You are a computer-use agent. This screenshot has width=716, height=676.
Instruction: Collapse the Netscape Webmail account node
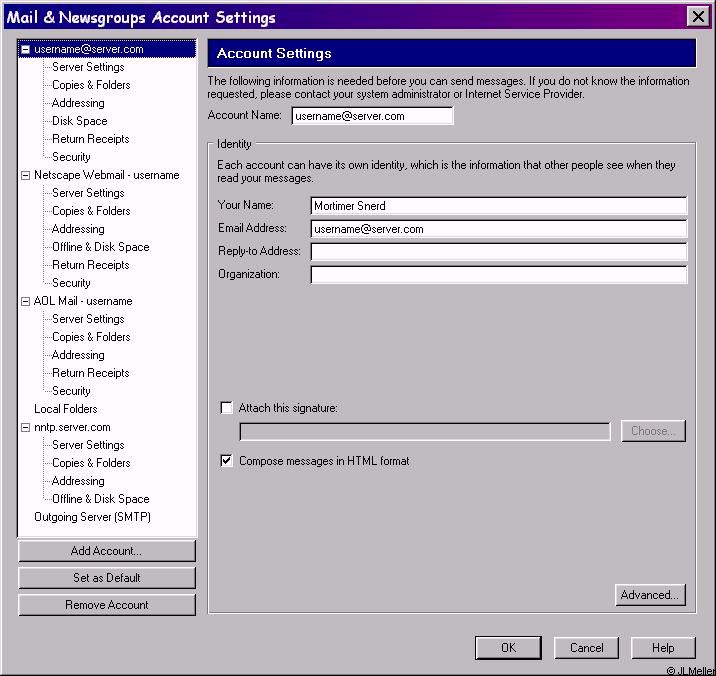coord(26,175)
